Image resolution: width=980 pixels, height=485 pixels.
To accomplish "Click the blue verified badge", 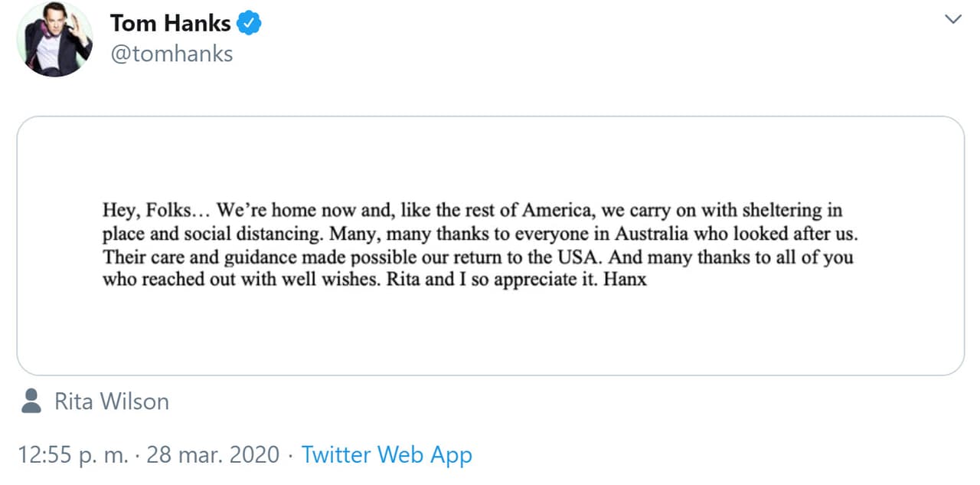I will (x=249, y=23).
